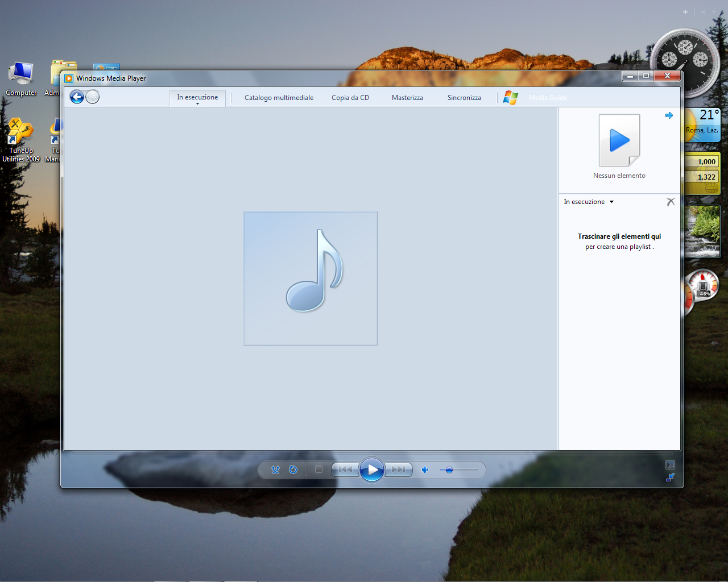Viewport: 728px width, 582px height.
Task: Clear the playlist pane with the X icon
Action: click(671, 202)
